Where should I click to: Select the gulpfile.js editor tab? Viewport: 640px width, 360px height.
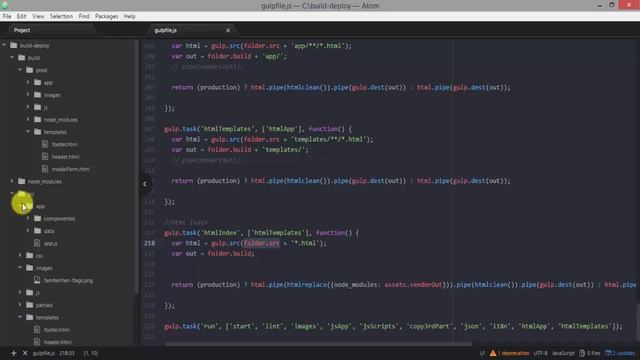(165, 30)
